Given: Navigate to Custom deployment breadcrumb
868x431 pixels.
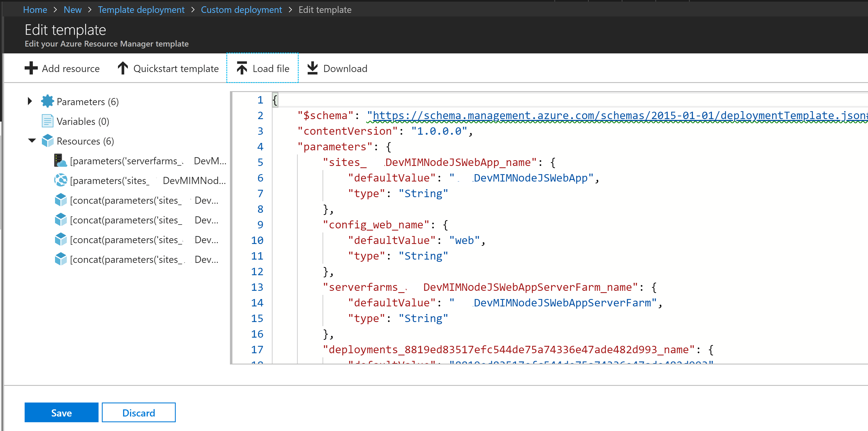Looking at the screenshot, I should pos(241,10).
